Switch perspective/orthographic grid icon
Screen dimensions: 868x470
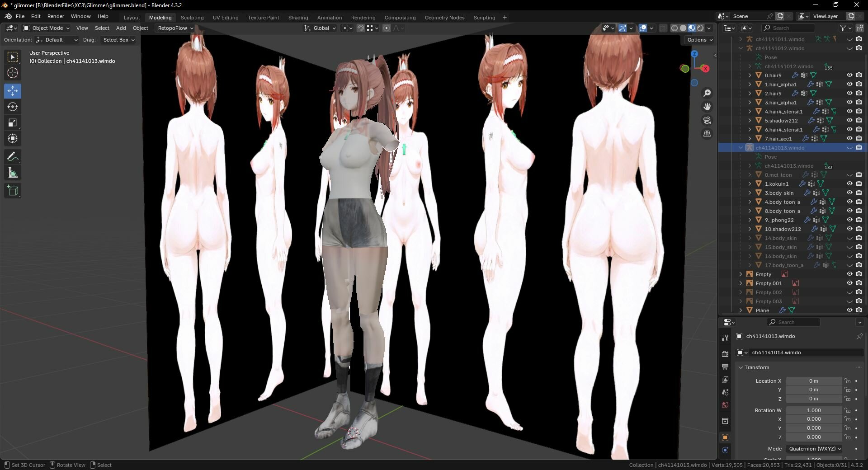(707, 134)
